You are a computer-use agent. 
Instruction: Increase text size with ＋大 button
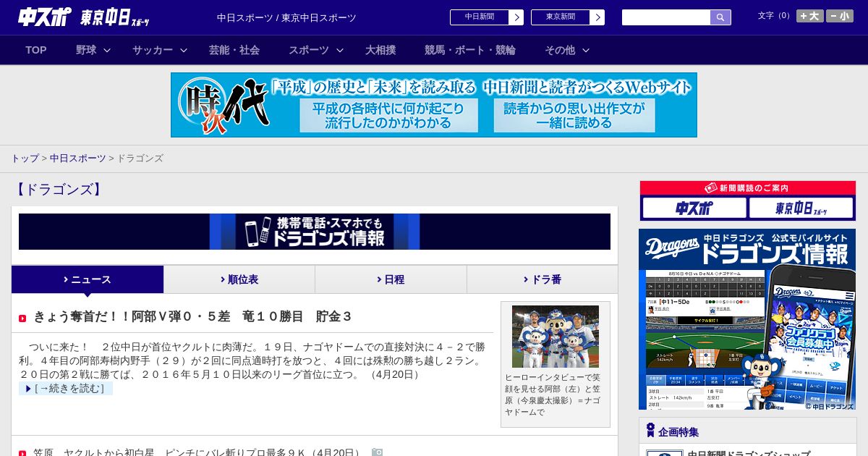pyautogui.click(x=809, y=16)
